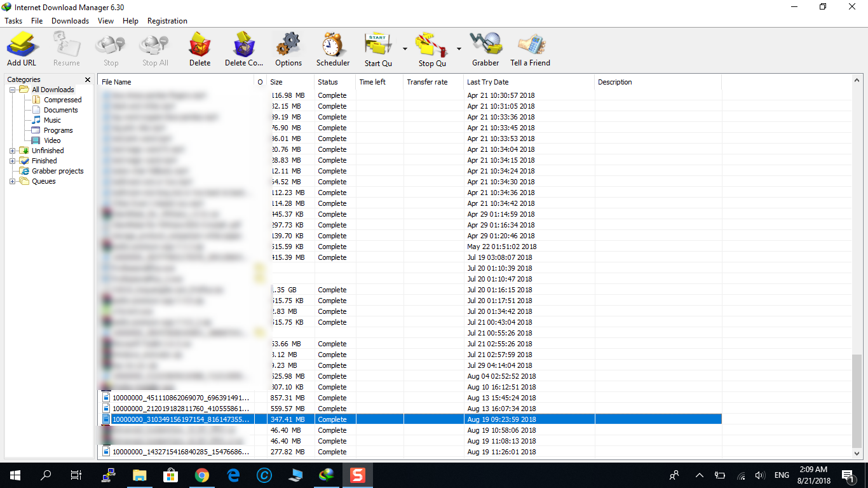Open Task View on taskbar
Screen dimensions: 868x488
[x=76, y=475]
